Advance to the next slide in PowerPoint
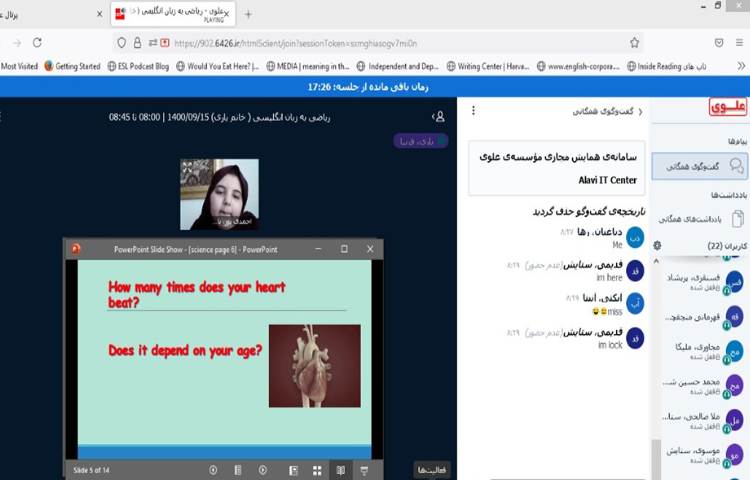The height and width of the screenshot is (480, 750). pyautogui.click(x=263, y=469)
